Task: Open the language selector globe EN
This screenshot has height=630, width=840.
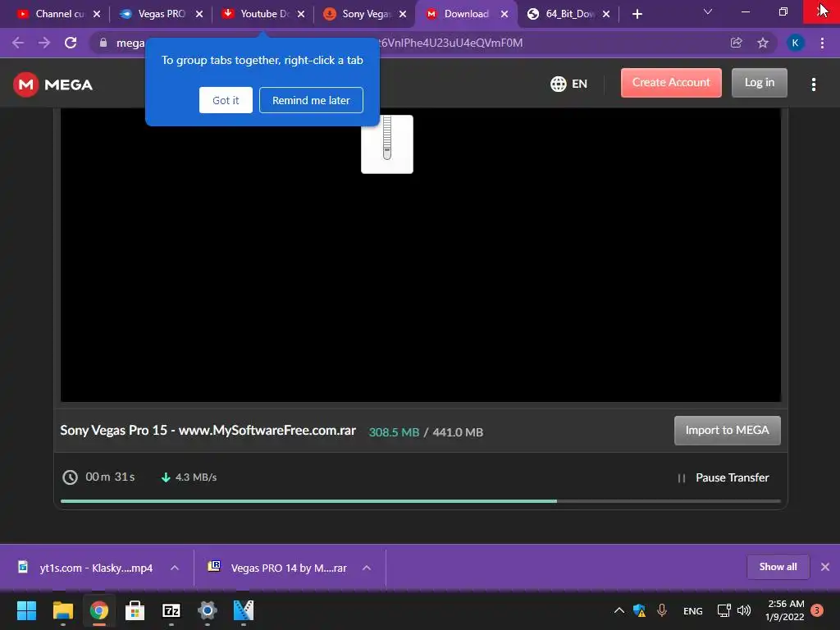Action: point(568,84)
